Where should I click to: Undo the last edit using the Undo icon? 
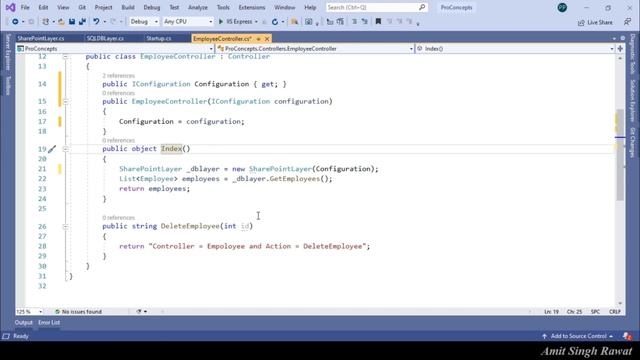coord(96,22)
